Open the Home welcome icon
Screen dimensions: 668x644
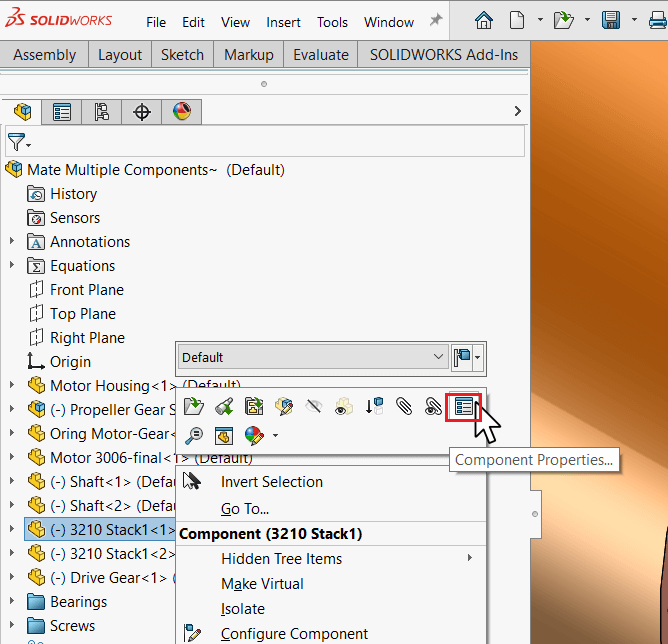484,20
